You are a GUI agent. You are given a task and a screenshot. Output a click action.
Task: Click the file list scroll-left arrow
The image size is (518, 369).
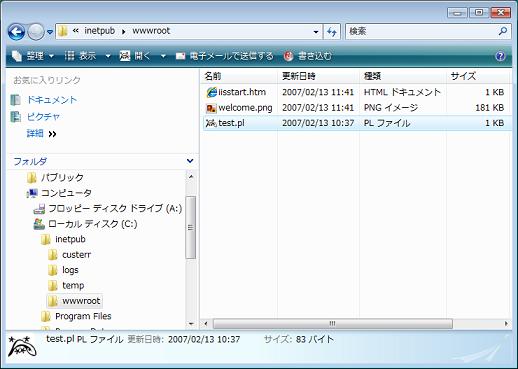click(206, 323)
